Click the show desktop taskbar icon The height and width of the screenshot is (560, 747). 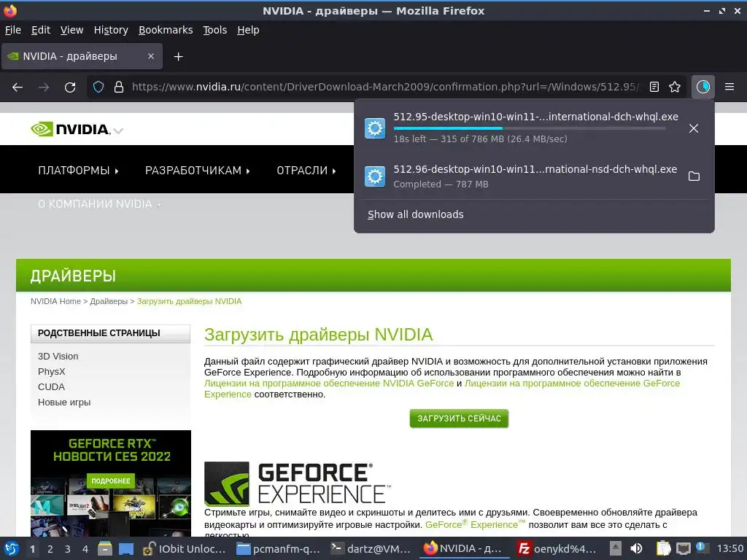[x=125, y=549]
